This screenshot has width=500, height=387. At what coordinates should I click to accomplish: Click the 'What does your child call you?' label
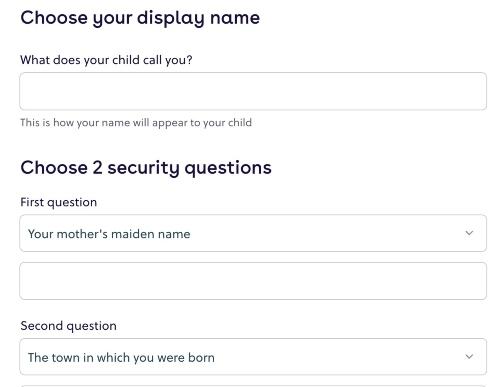pyautogui.click(x=106, y=60)
